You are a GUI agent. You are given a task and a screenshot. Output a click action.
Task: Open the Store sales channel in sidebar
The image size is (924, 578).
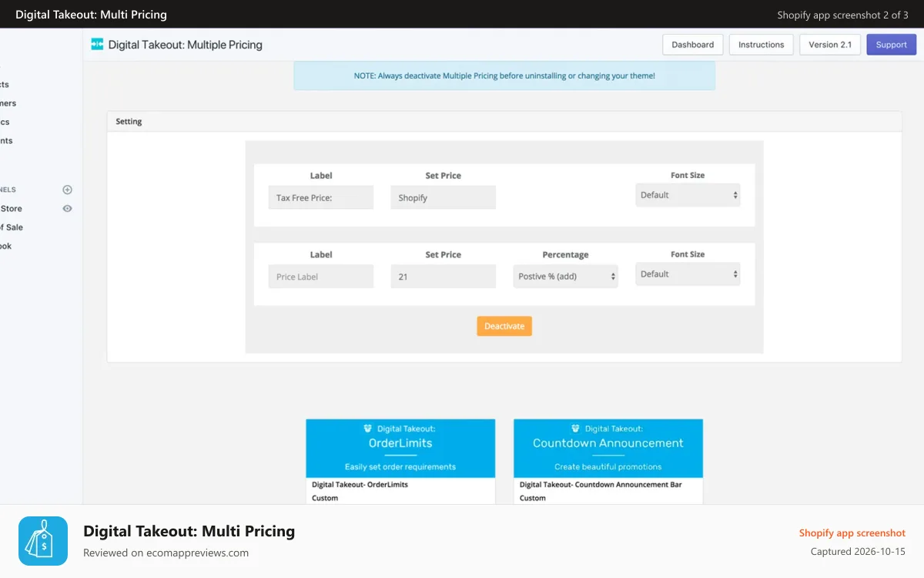11,209
